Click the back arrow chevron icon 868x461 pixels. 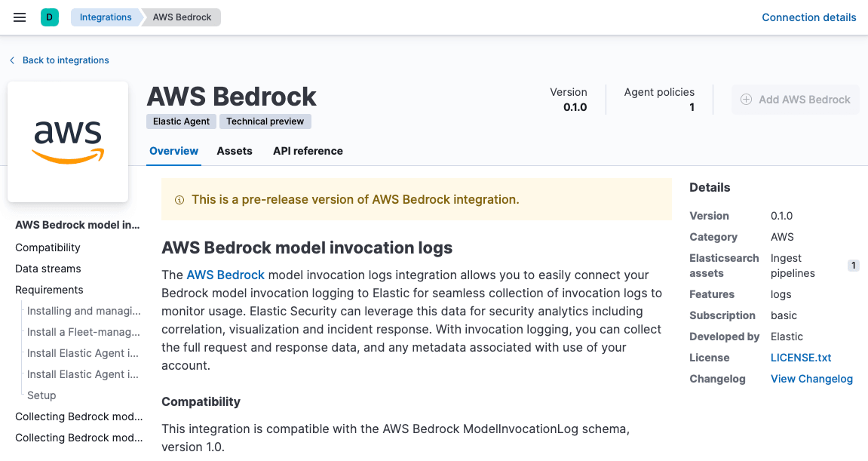12,60
